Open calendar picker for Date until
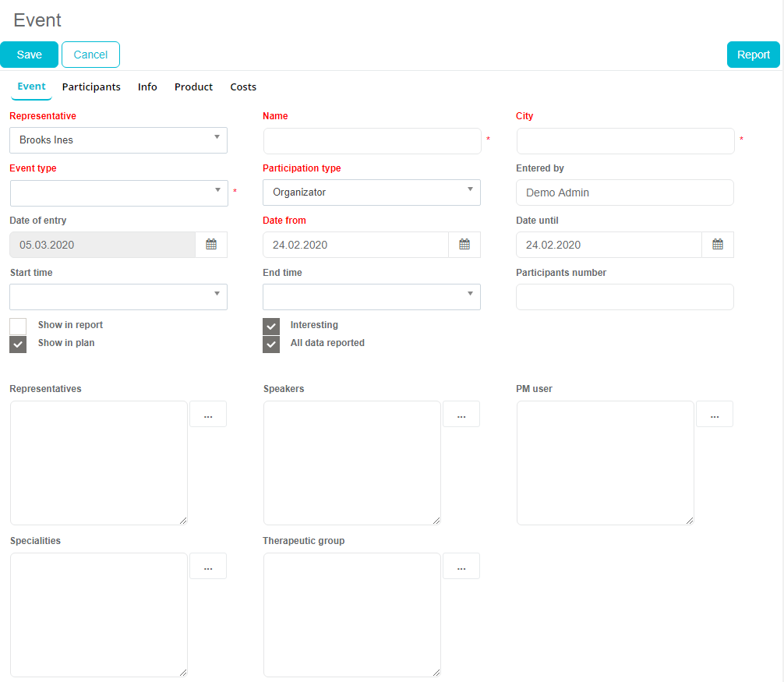The image size is (784, 682). pyautogui.click(x=718, y=245)
